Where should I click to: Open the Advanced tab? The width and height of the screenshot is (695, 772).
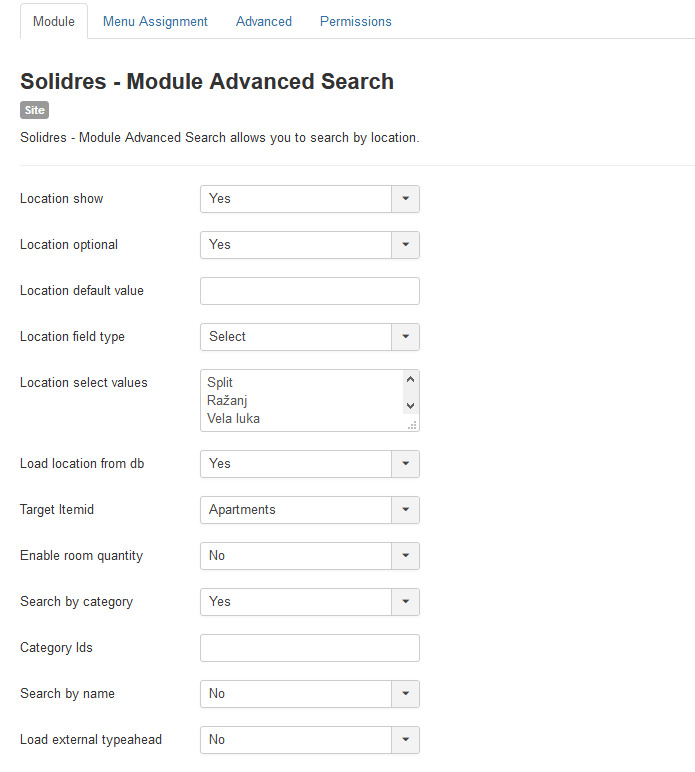[x=264, y=21]
